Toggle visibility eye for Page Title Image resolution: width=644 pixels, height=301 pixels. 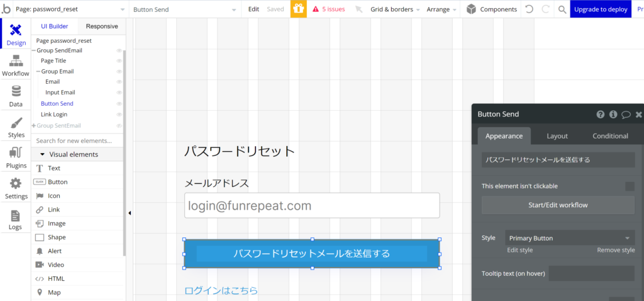point(119,61)
